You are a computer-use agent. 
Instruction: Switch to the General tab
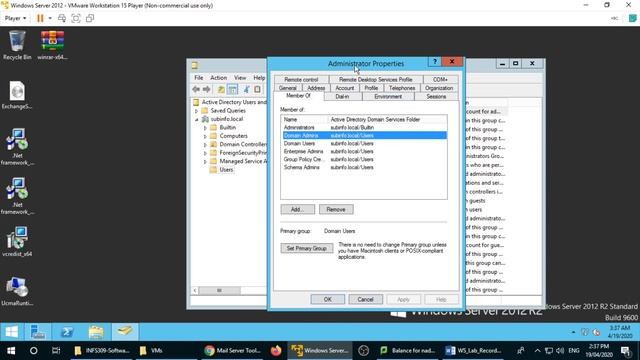tap(287, 88)
